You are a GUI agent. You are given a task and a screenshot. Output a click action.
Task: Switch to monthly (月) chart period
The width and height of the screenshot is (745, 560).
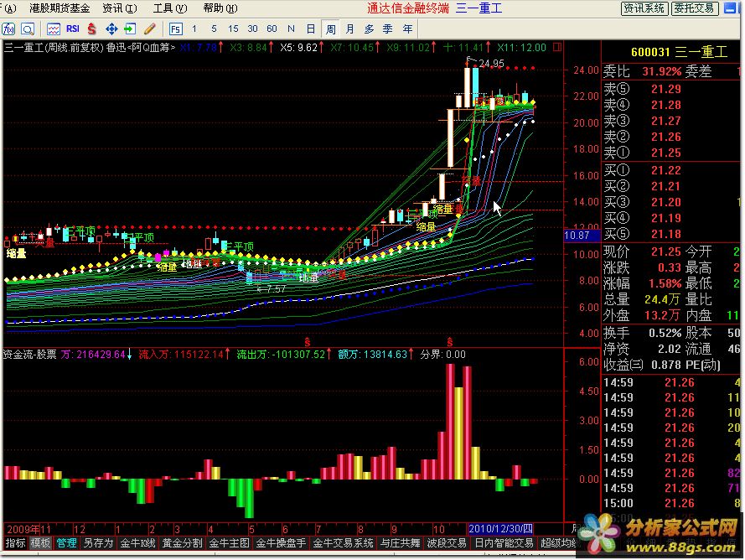click(x=349, y=29)
